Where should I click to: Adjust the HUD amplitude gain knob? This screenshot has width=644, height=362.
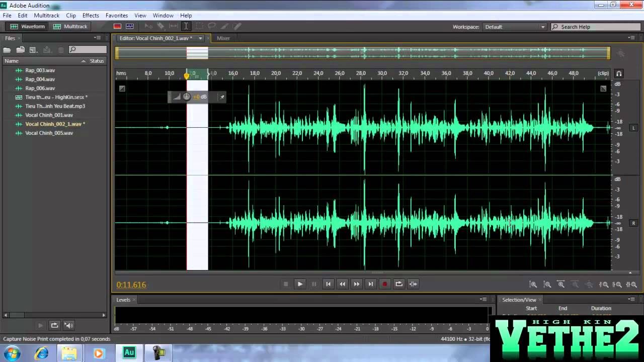click(187, 97)
